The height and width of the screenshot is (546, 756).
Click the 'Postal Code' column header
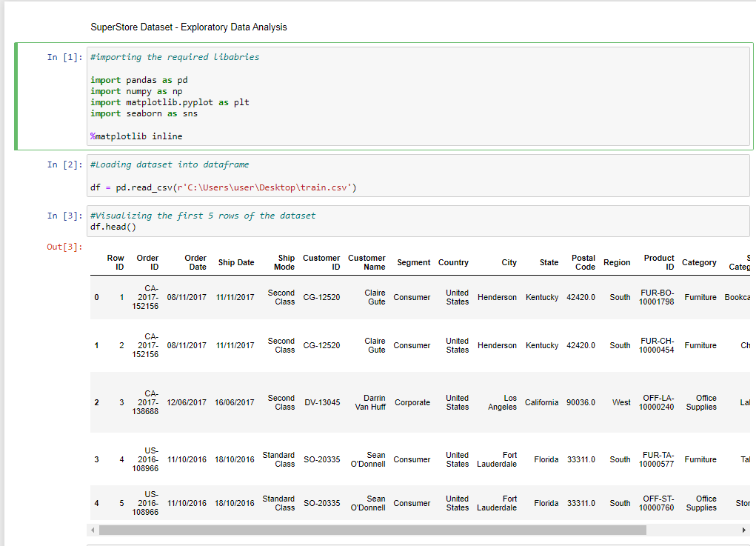[584, 262]
